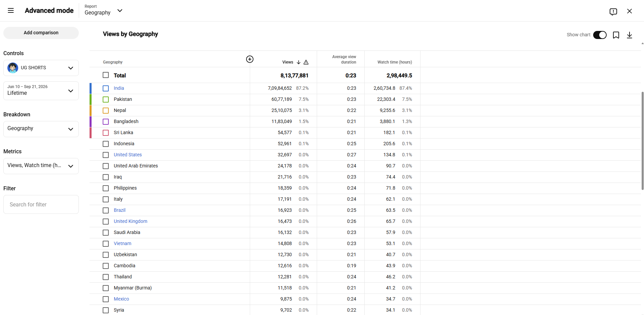The height and width of the screenshot is (315, 644).
Task: Click the warning triangle next to Views
Action: point(306,62)
